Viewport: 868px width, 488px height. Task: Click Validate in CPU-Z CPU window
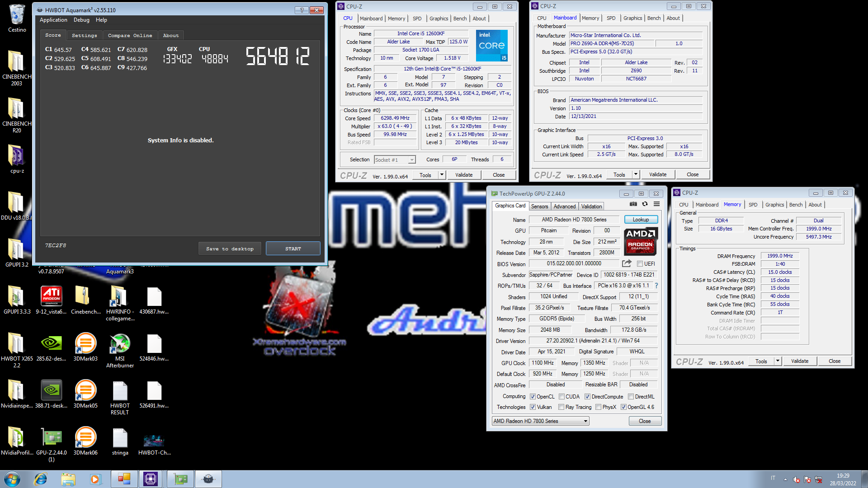tap(464, 175)
